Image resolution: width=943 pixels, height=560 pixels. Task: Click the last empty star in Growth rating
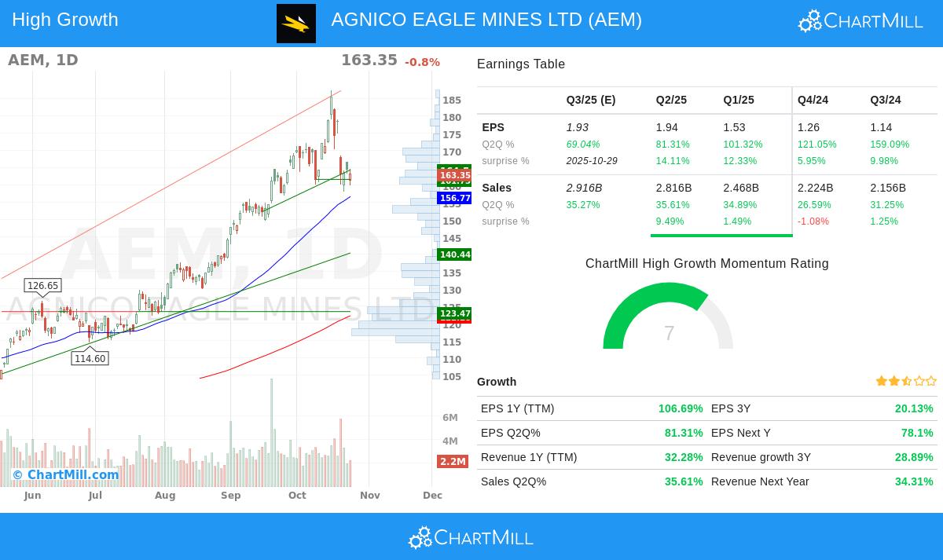(930, 381)
